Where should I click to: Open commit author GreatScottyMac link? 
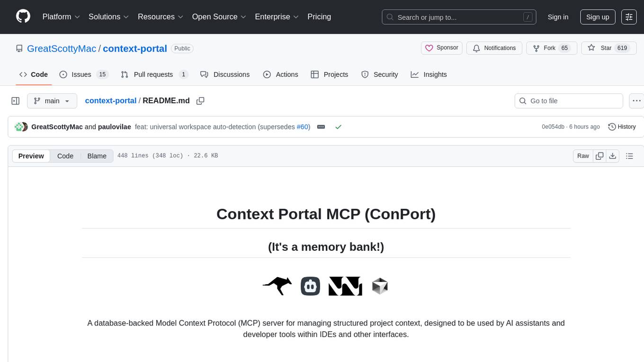[x=57, y=127]
